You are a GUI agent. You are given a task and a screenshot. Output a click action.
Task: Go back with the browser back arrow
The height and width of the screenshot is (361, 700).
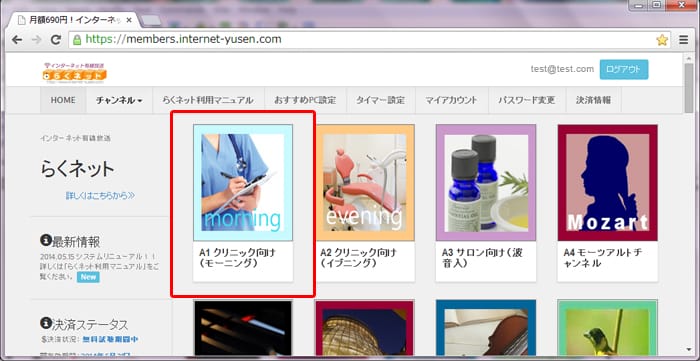17,40
